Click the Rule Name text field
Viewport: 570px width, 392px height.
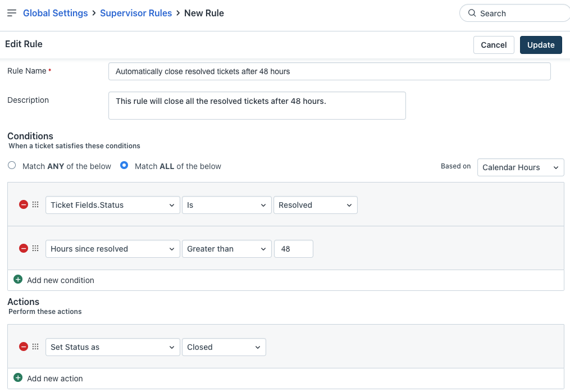[x=329, y=71]
